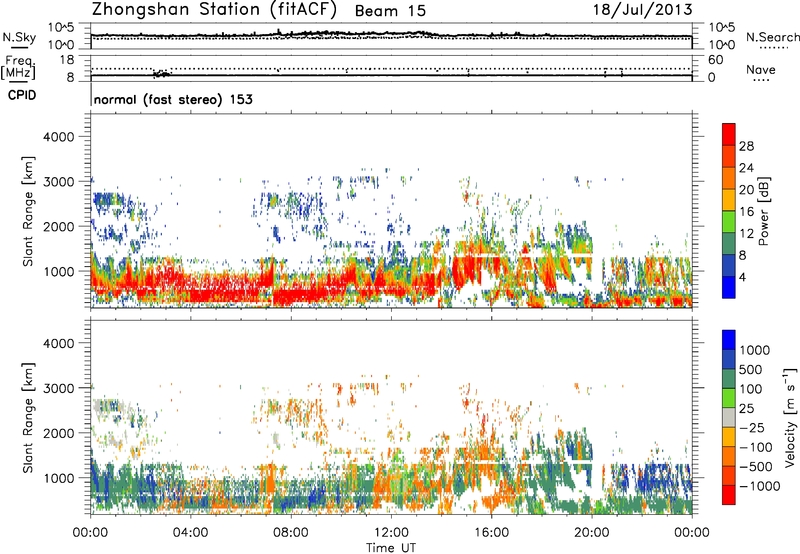Click 'normal (fast stereo) 153' text
This screenshot has height=554, width=800.
click(173, 99)
